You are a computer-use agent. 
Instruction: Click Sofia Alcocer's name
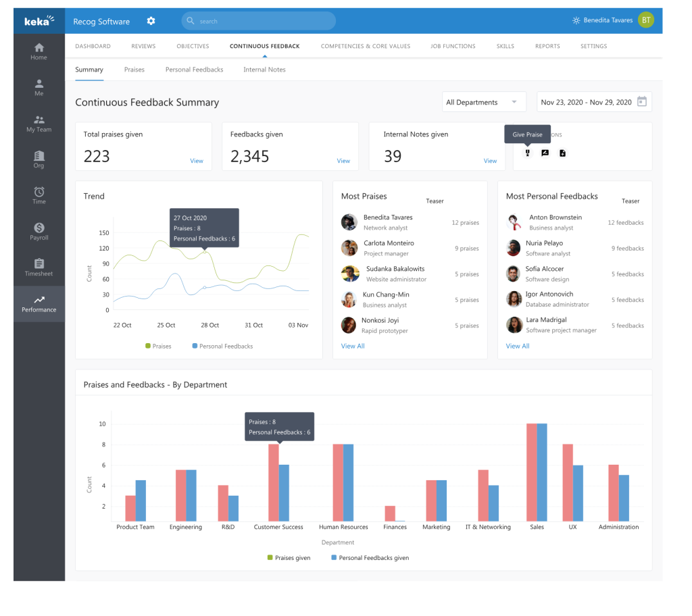point(545,269)
